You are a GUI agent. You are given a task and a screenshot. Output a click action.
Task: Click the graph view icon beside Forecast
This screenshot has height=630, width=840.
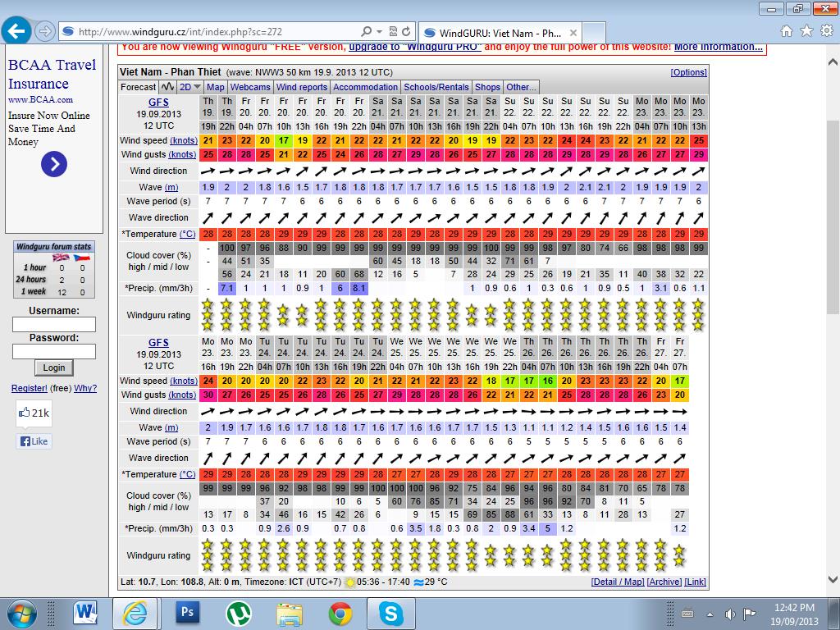click(x=167, y=87)
